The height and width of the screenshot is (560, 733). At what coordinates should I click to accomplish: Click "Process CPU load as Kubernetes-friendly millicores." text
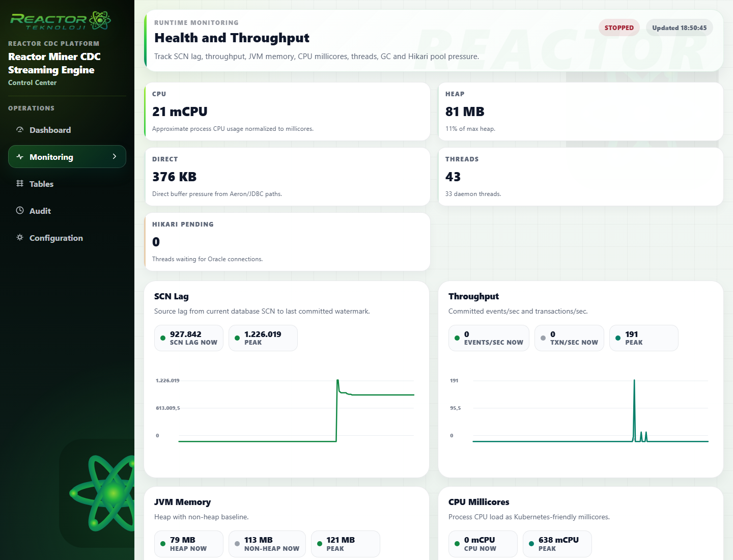529,517
